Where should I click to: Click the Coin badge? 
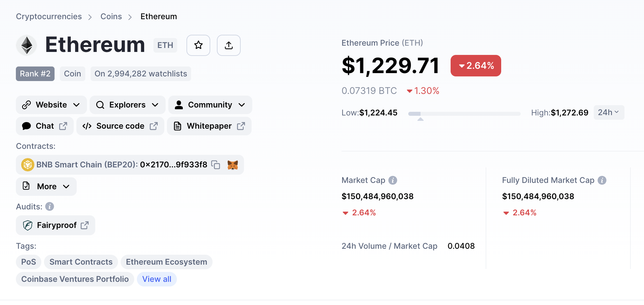72,74
